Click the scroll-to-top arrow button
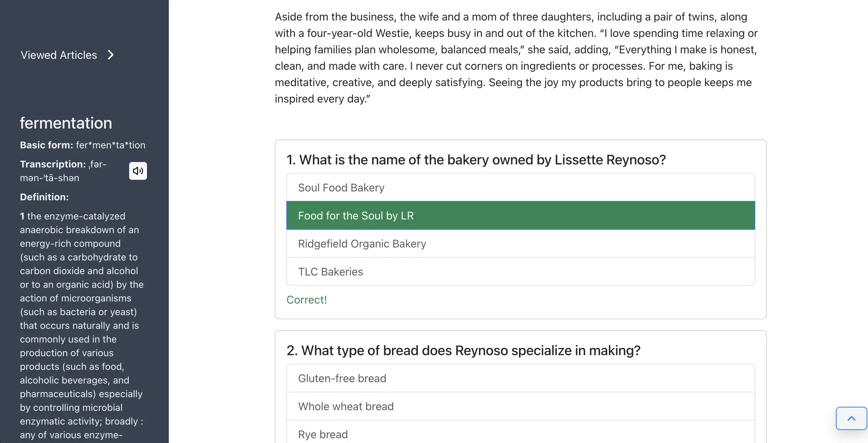The width and height of the screenshot is (868, 443). point(851,418)
